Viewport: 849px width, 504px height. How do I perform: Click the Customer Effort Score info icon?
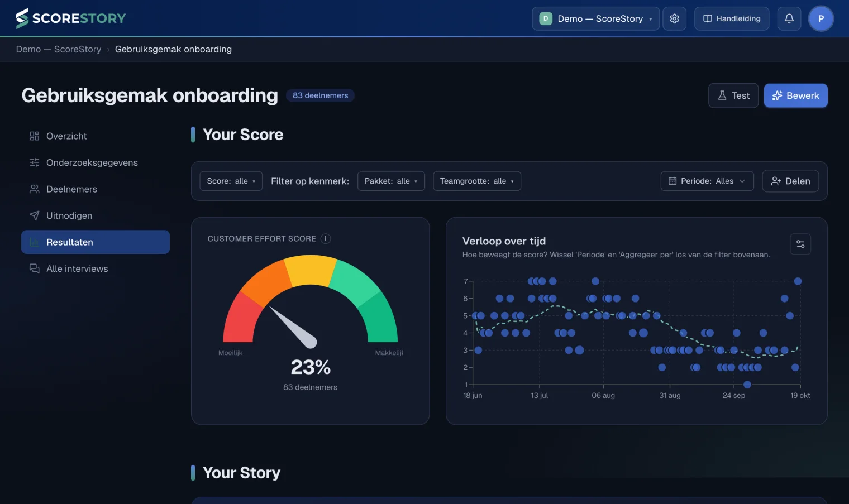tap(326, 238)
